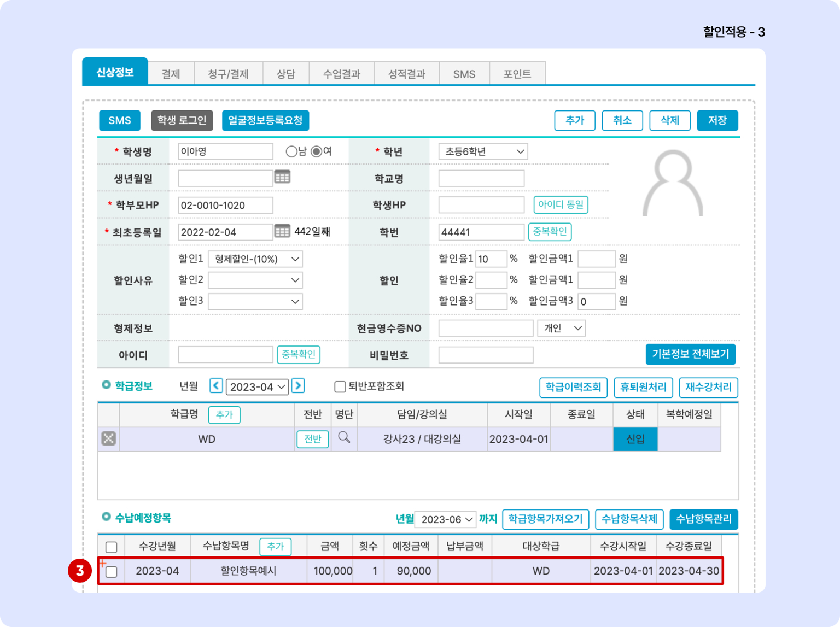Click the 저장 save button
Image resolution: width=840 pixels, height=627 pixels.
click(x=717, y=120)
